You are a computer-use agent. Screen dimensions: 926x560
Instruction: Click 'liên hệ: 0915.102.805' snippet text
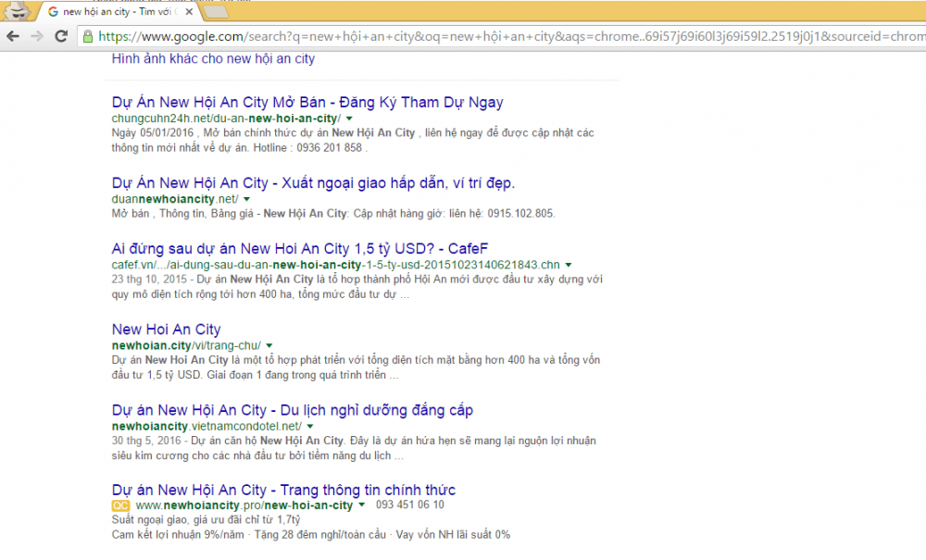(501, 214)
